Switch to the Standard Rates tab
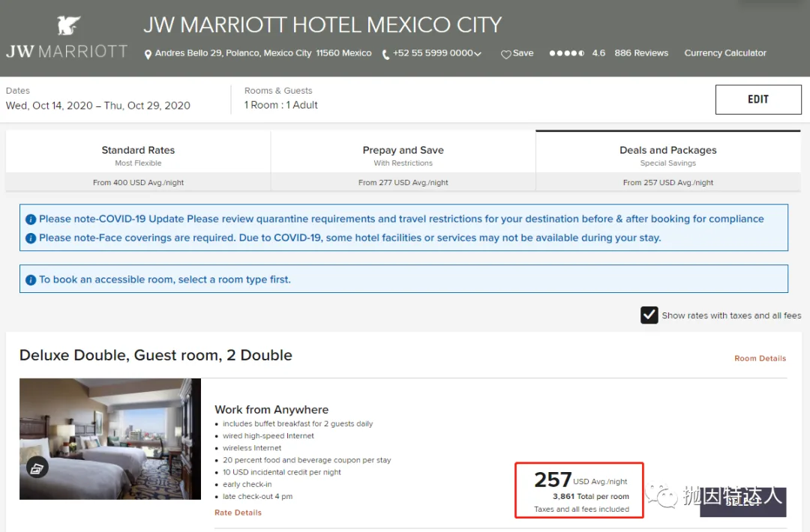The height and width of the screenshot is (532, 810). point(138,160)
